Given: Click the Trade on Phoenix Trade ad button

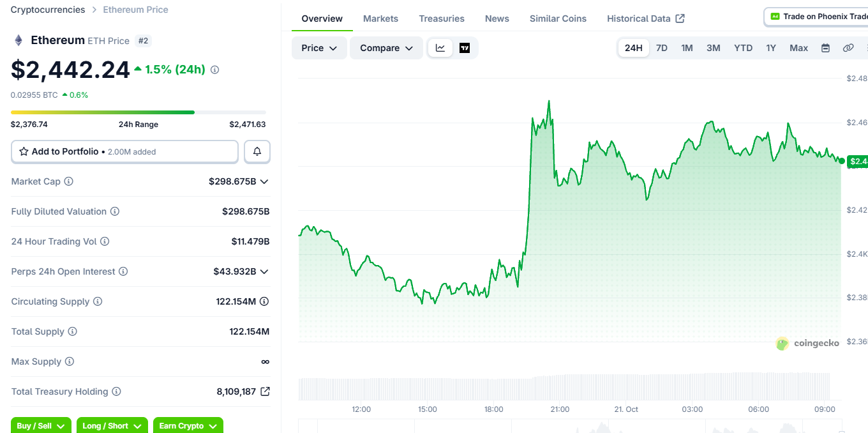Looking at the screenshot, I should pos(816,17).
